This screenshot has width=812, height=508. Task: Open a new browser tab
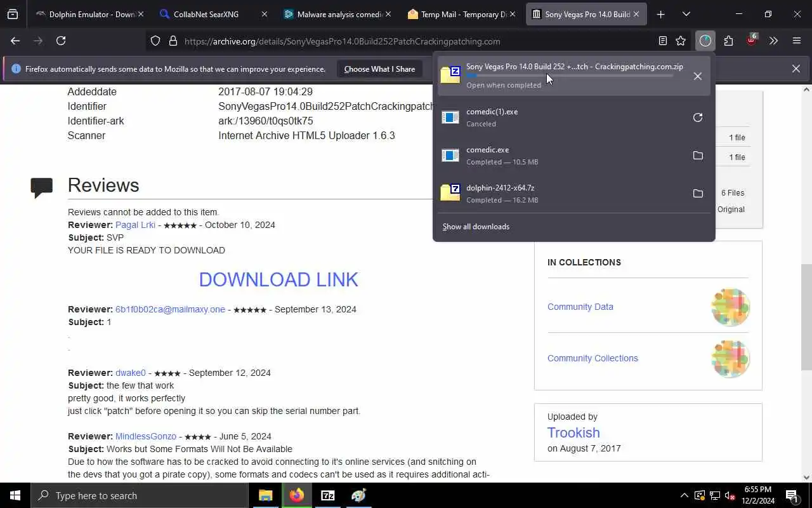(x=660, y=14)
